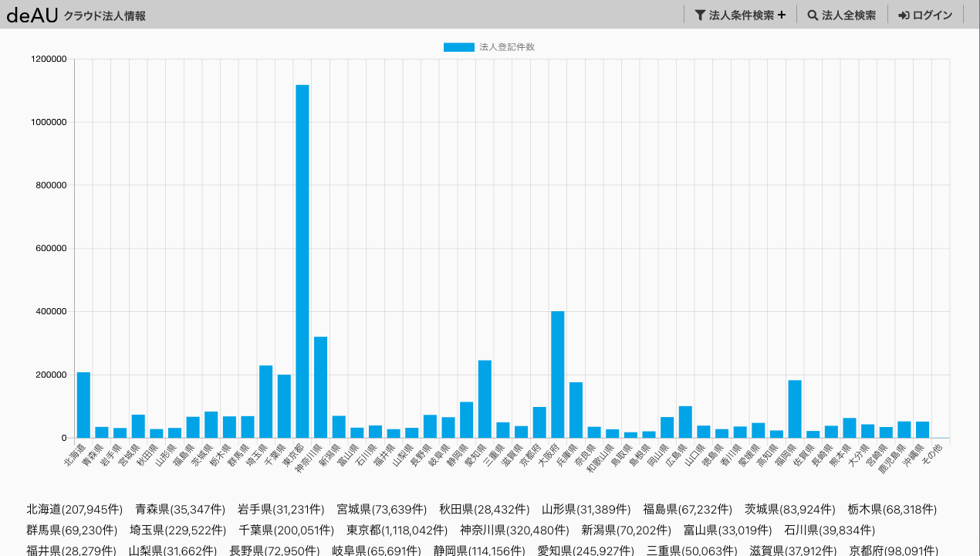Open 栃木県(68,318件) link
The height and width of the screenshot is (556, 980).
pos(892,510)
